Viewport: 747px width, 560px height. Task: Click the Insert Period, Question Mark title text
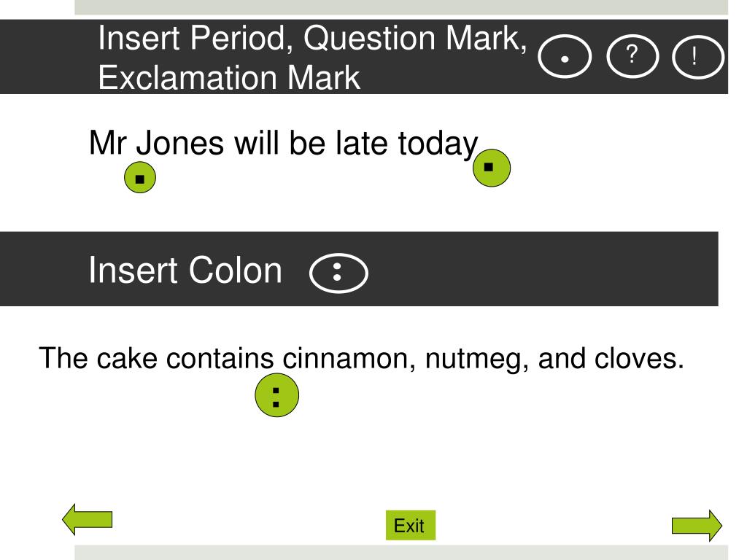pyautogui.click(x=312, y=38)
